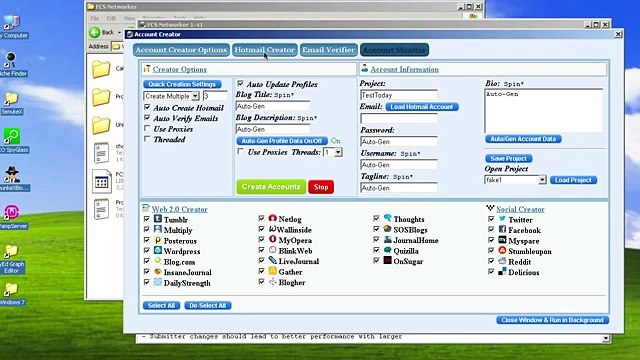Open the Threads count dropdown

click(338, 152)
